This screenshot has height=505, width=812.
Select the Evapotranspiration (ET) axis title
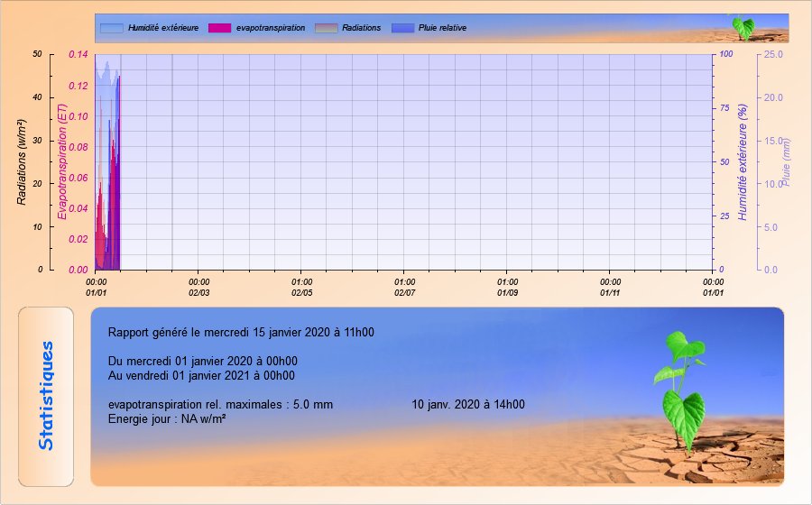click(62, 161)
